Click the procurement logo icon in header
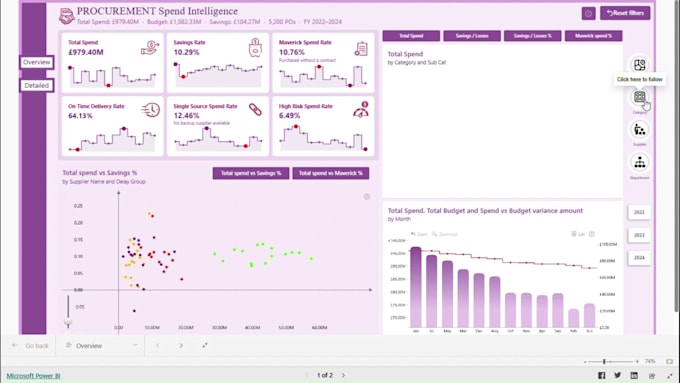 click(66, 16)
